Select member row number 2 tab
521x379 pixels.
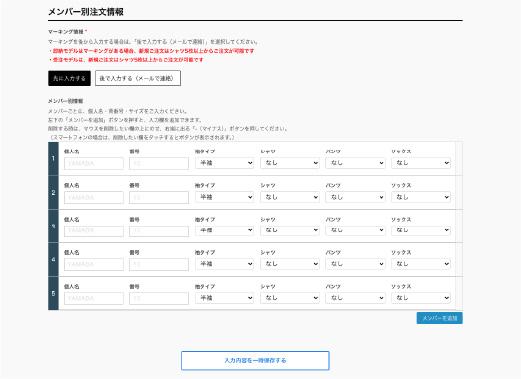pos(53,193)
